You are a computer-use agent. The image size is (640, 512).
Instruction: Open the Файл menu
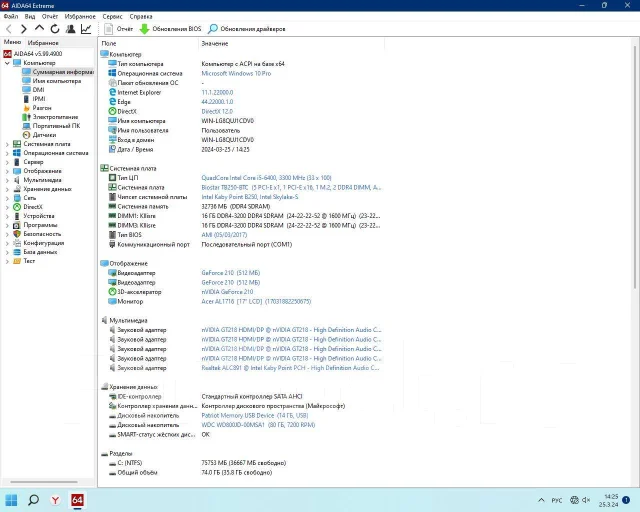tap(11, 16)
